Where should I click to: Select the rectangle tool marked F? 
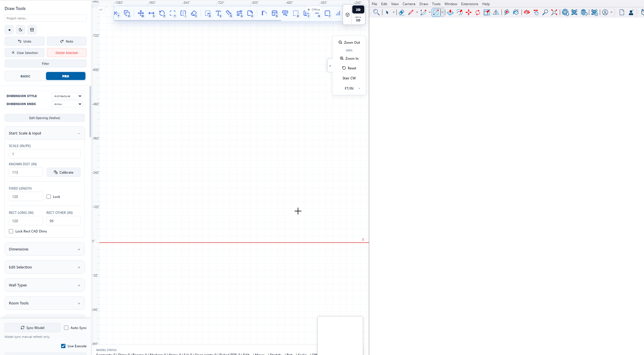click(x=328, y=13)
